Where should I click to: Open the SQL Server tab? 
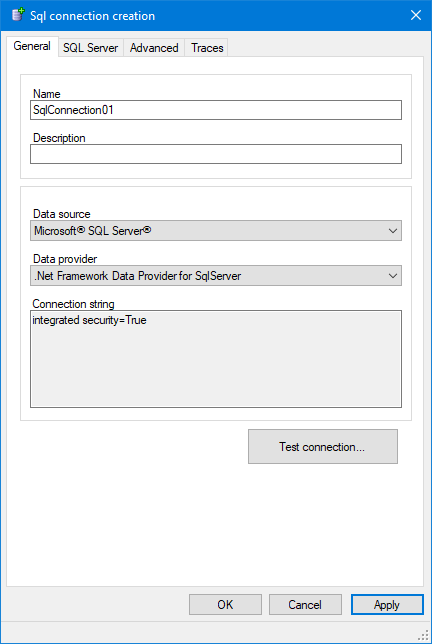point(90,48)
